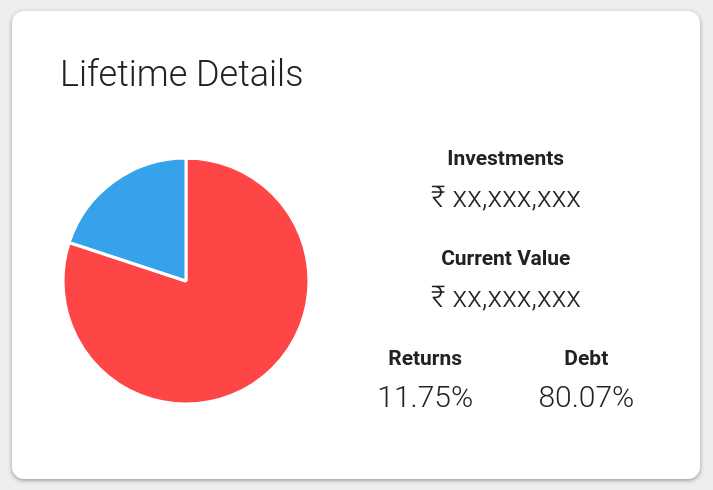Click the word Lifetime in the title
The width and height of the screenshot is (713, 490).
tap(124, 73)
